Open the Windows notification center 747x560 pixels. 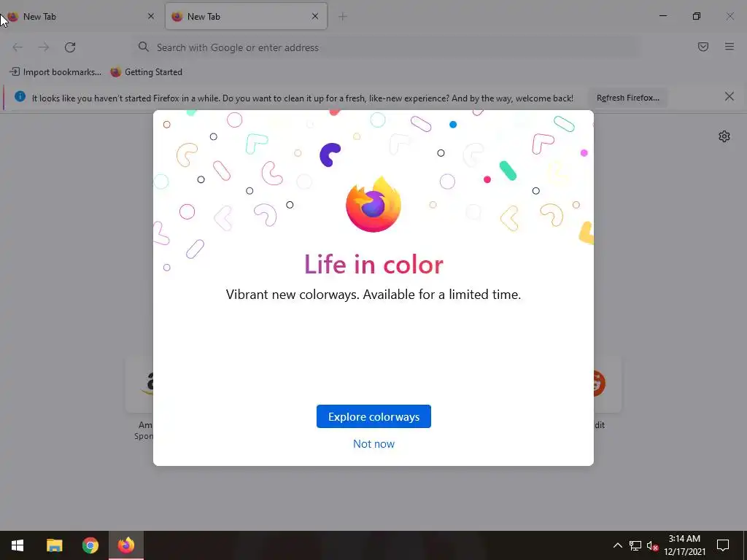[x=723, y=545]
